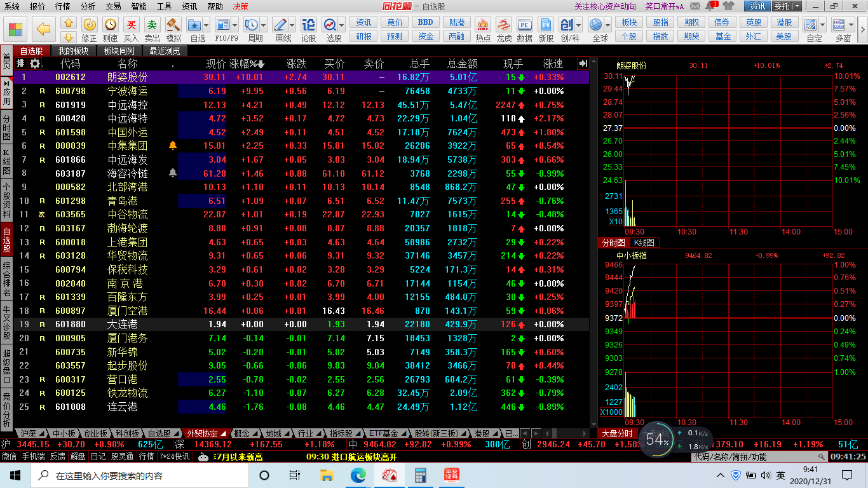Expand the 创/科 dropdown arrow
The height and width of the screenshot is (488, 868).
point(578,25)
